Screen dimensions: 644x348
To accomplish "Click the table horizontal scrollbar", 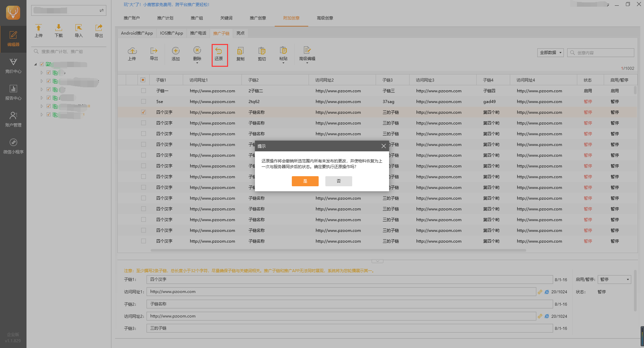I will tap(338, 250).
